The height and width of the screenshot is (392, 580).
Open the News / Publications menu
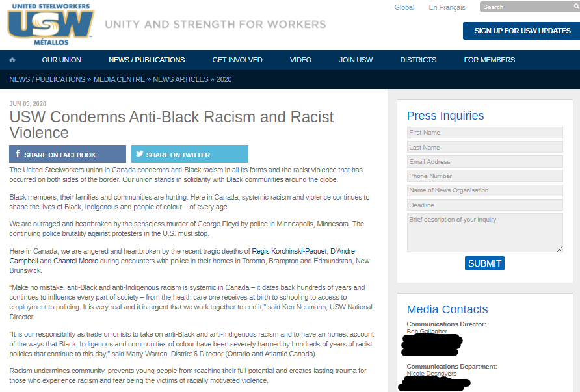click(x=146, y=60)
